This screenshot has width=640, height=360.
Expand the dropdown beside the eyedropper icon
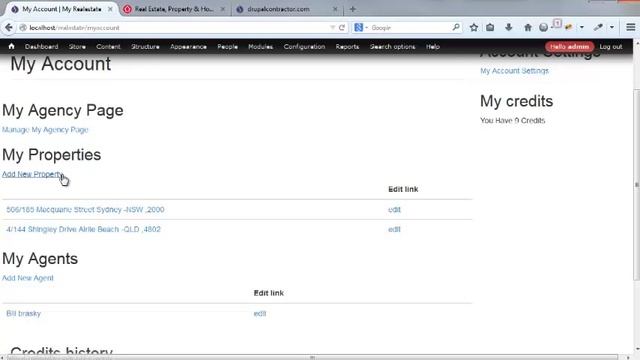(612, 28)
